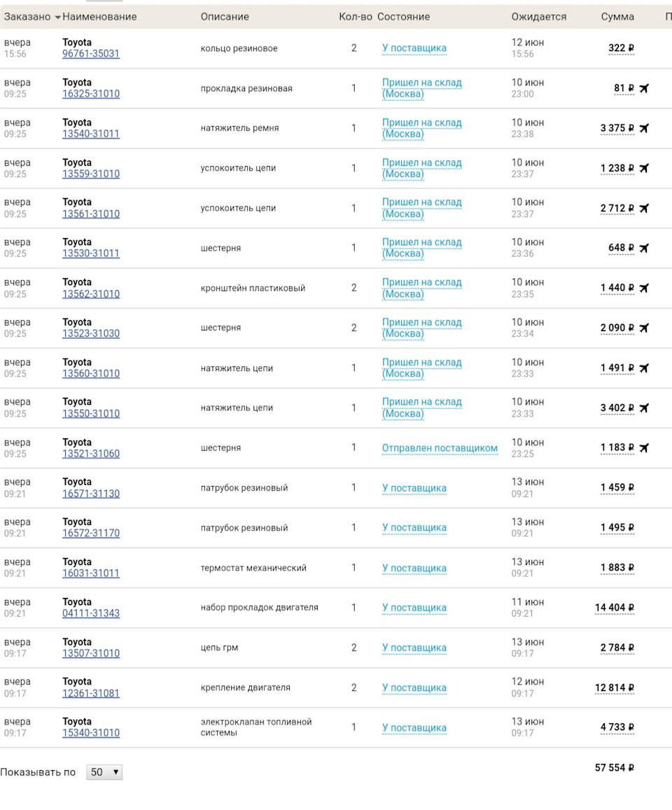
Task: Click airplane icon beside 648 ₽ sum
Action: point(644,248)
